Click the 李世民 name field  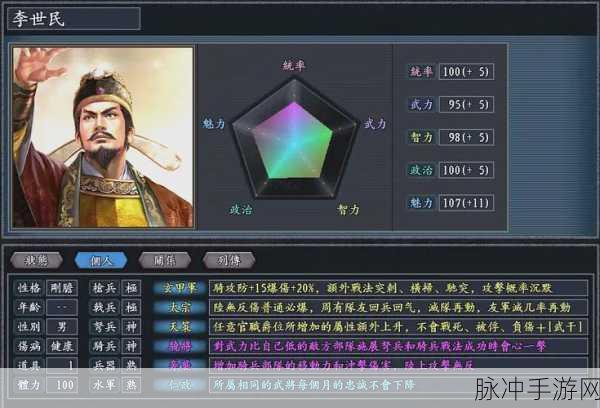74,18
